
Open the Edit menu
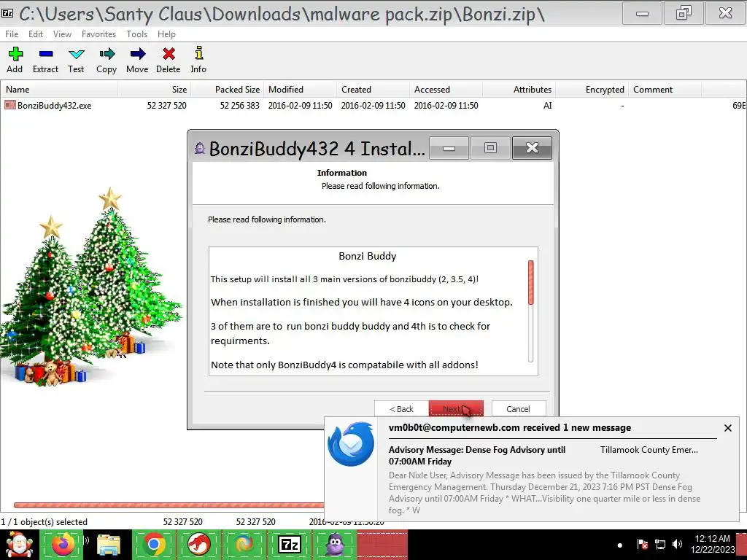pos(36,34)
